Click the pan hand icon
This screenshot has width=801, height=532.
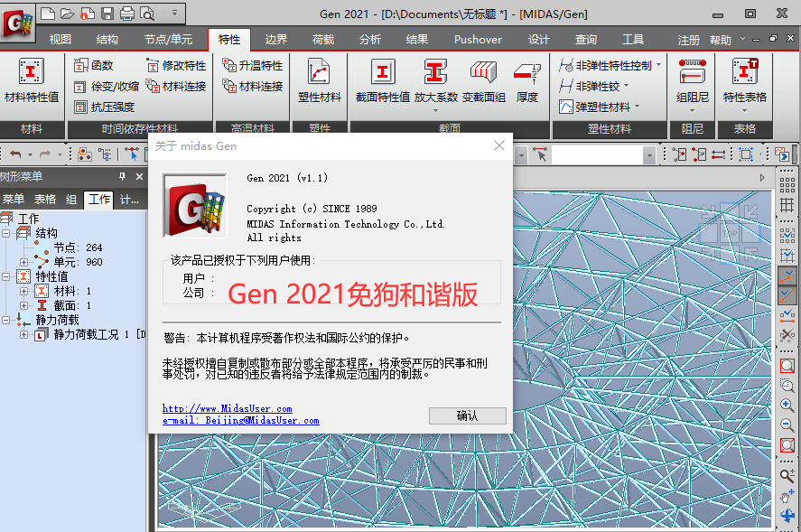pyautogui.click(x=787, y=496)
